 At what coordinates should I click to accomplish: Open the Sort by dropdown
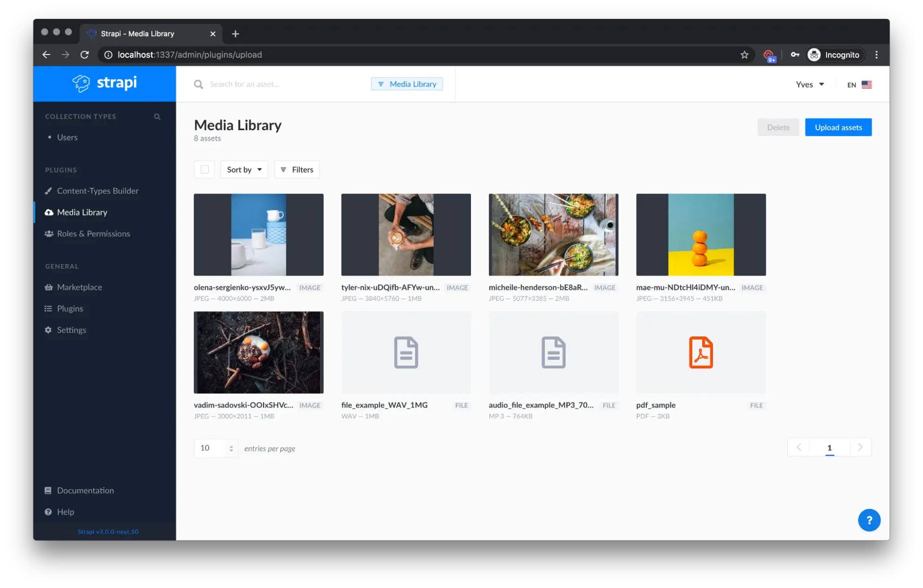coord(244,169)
